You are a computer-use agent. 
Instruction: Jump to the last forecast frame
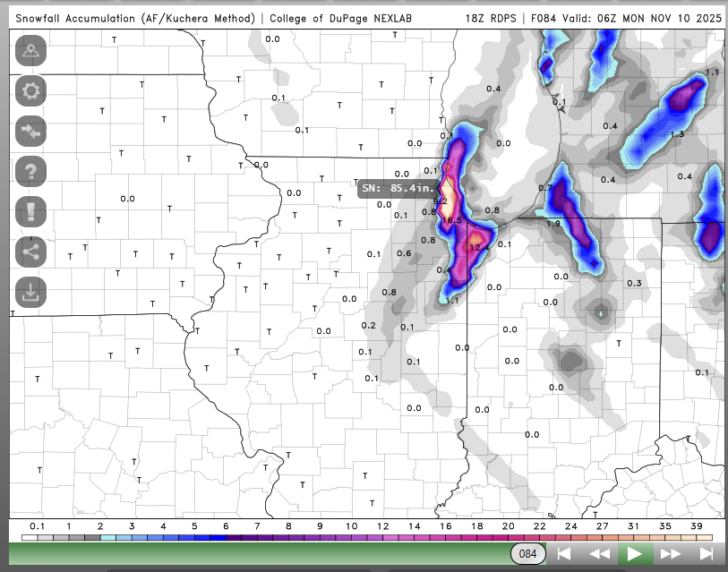pos(707,554)
